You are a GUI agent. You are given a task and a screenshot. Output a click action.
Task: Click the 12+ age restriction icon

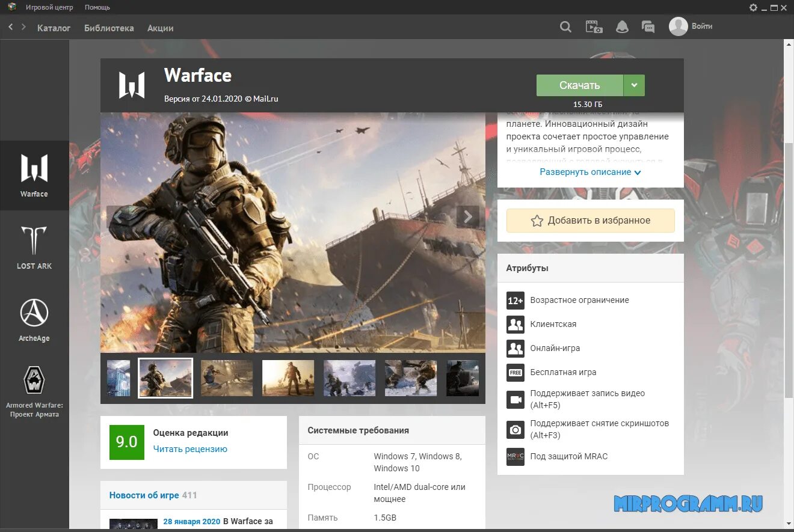(x=515, y=300)
